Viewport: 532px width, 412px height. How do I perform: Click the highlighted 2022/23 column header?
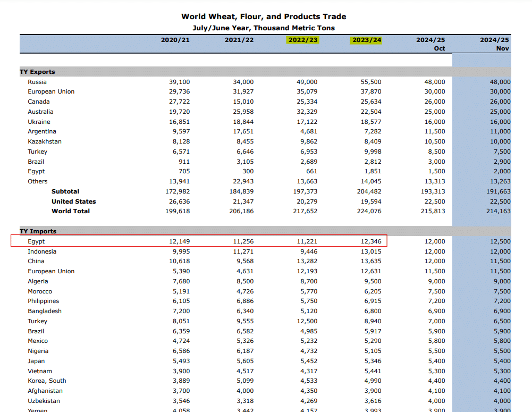302,40
